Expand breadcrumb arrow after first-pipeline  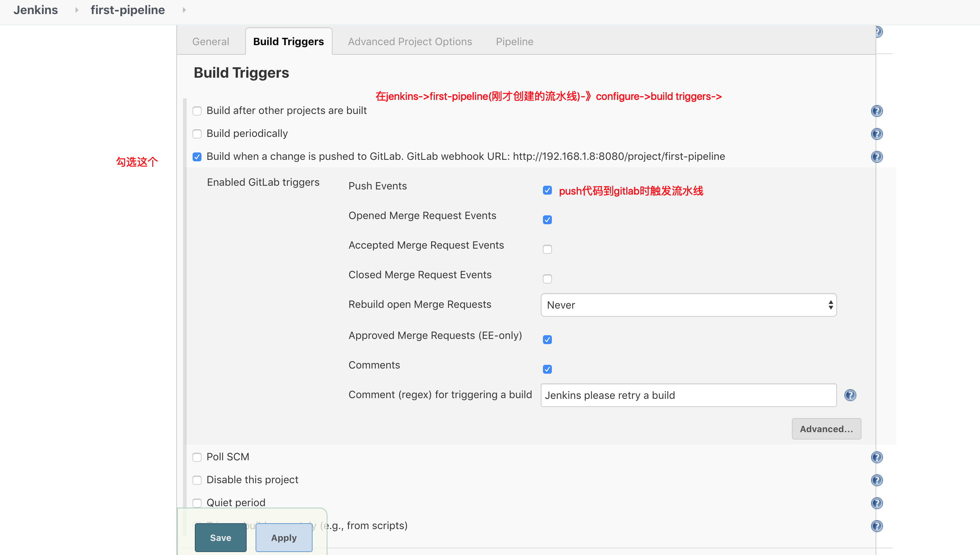tap(184, 10)
